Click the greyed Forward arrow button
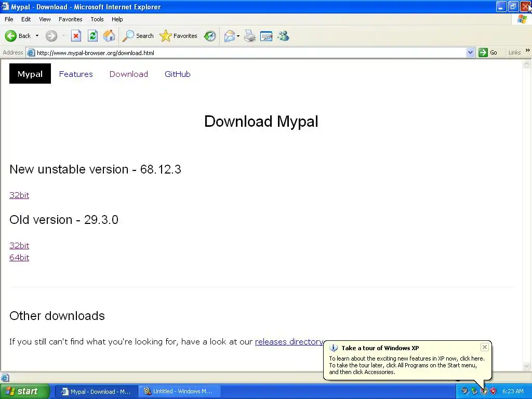 pos(51,36)
